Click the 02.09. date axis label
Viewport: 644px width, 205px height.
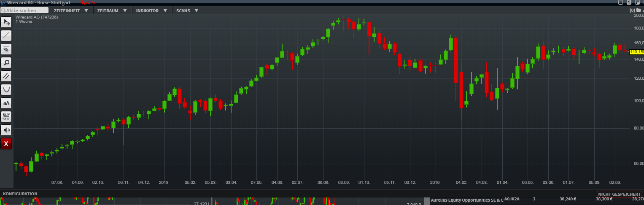(x=615, y=183)
